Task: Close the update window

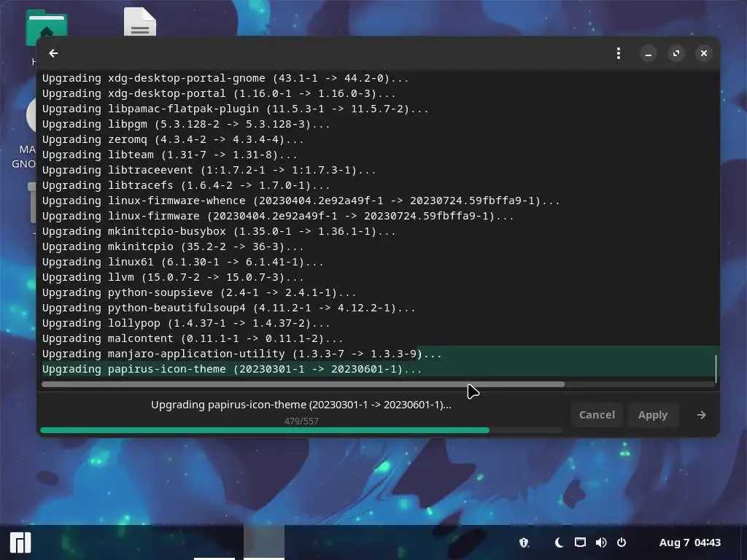Action: [704, 53]
